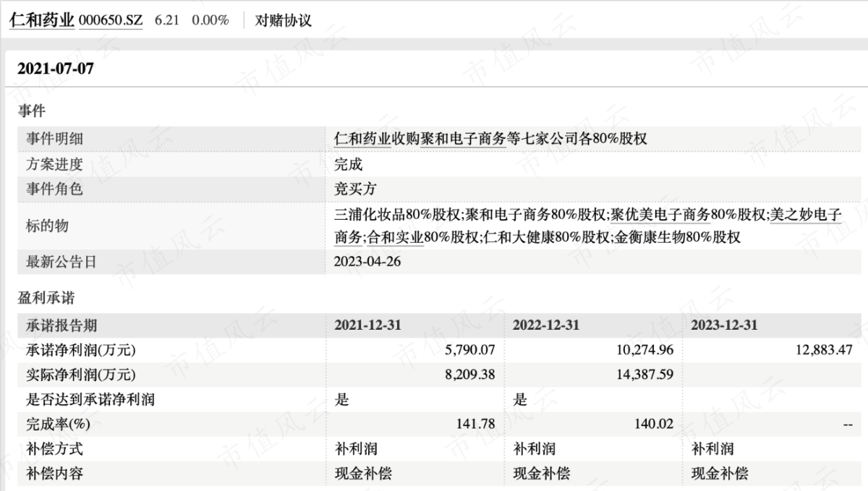Open the 仁和药业 stock name link
The image size is (868, 491).
(42, 20)
